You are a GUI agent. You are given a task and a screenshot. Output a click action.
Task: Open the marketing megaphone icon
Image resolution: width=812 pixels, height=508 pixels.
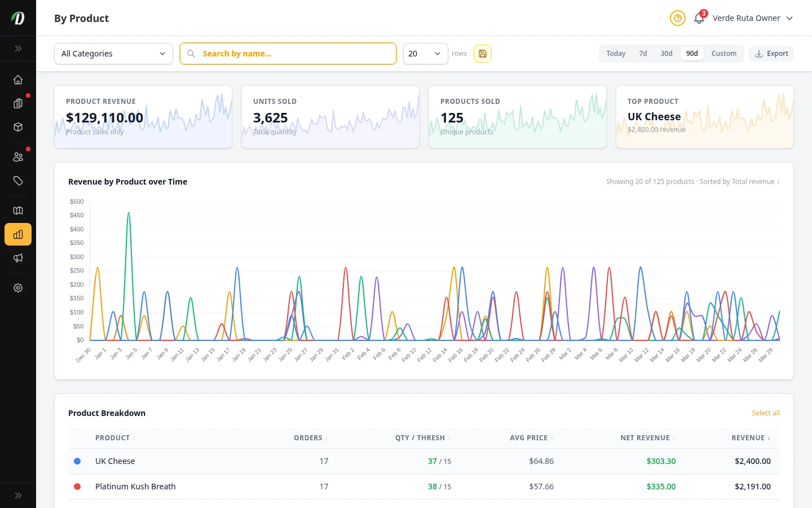pyautogui.click(x=18, y=258)
